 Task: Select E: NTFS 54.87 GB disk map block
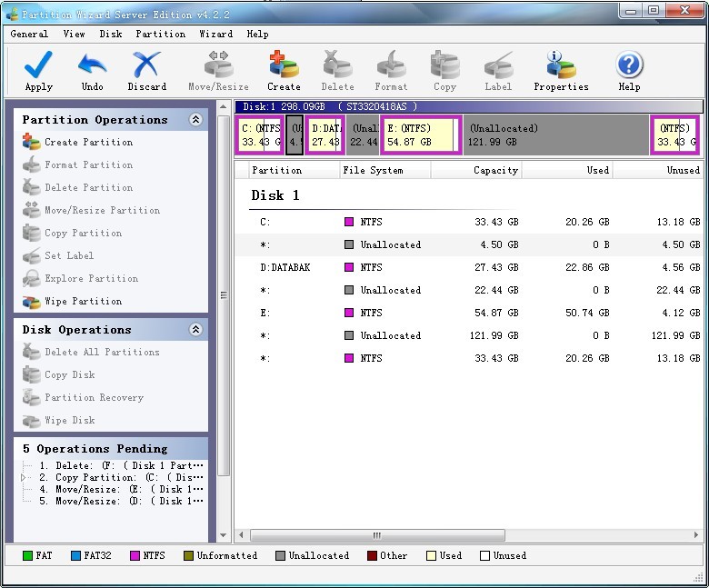tap(421, 135)
